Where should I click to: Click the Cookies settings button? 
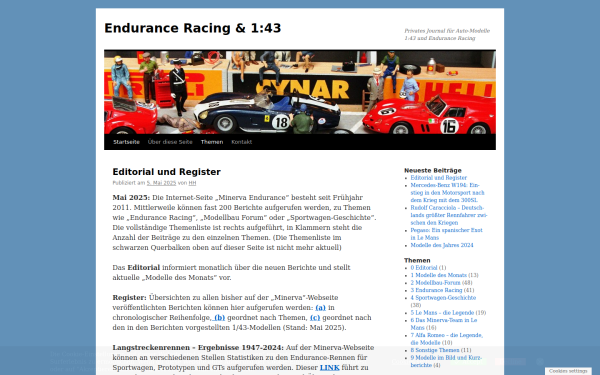tap(568, 371)
